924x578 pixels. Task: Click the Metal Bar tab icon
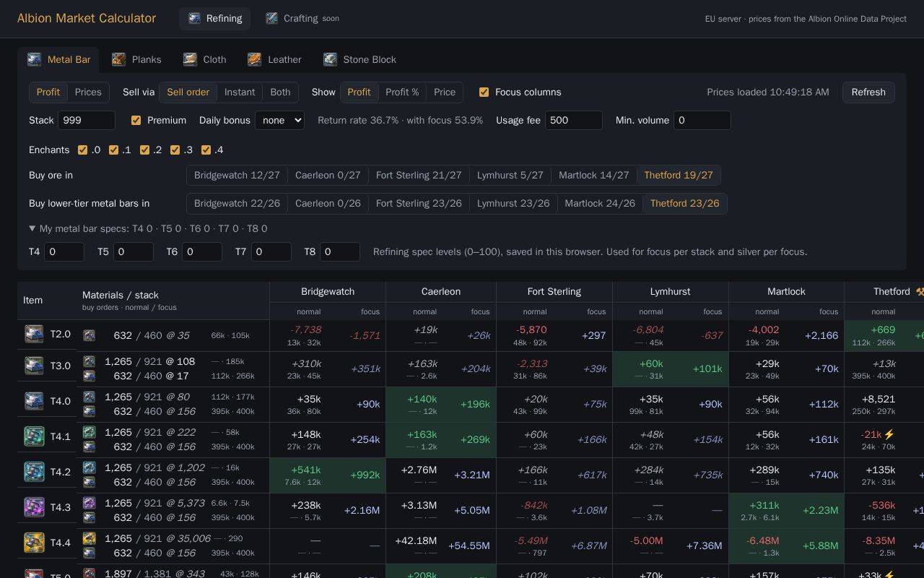[x=34, y=59]
